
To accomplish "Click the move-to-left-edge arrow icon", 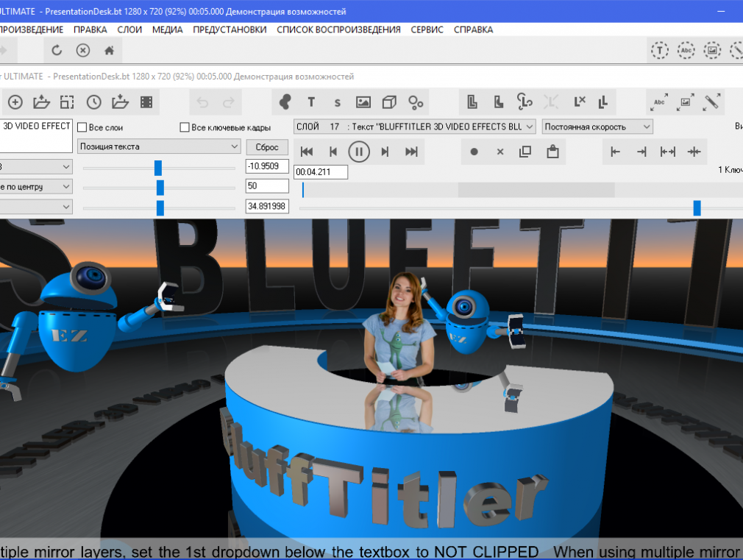I will (x=615, y=152).
